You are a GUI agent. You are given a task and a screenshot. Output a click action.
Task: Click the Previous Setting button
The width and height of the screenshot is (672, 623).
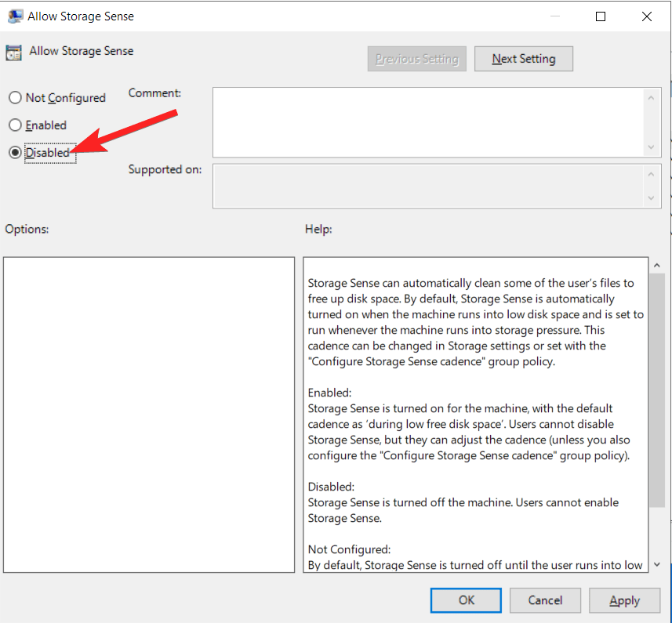[416, 59]
